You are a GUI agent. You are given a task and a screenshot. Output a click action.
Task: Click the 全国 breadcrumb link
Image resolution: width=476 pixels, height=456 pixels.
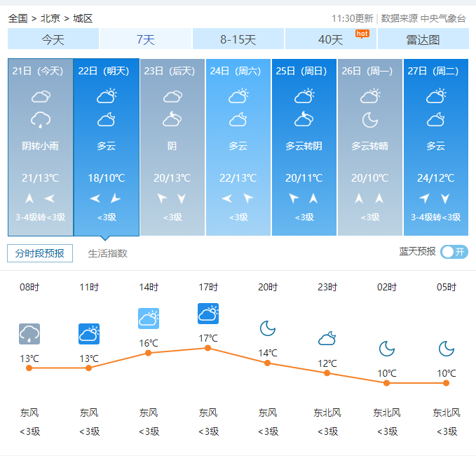pos(18,18)
